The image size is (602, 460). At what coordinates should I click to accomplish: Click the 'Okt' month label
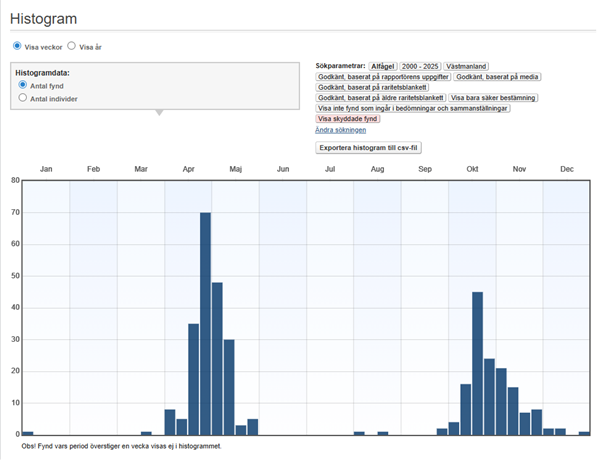(x=472, y=169)
